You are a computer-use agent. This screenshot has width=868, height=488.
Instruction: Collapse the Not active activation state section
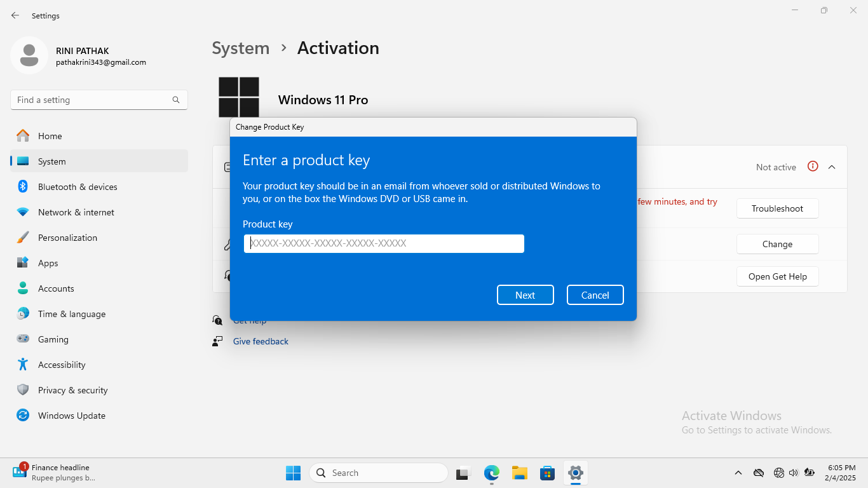tap(832, 167)
